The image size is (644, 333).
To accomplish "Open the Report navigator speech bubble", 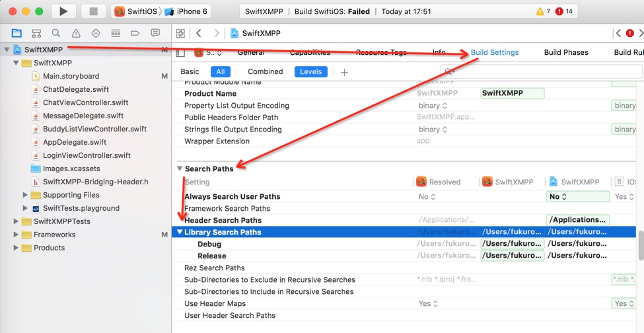I will [155, 33].
